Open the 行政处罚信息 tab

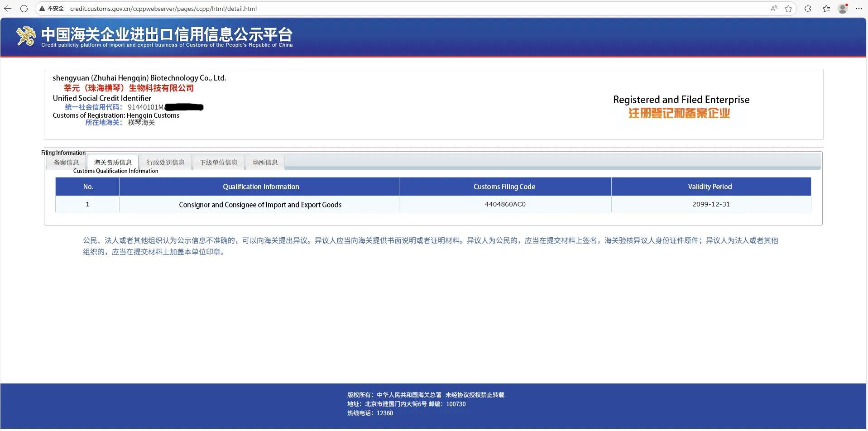[166, 163]
